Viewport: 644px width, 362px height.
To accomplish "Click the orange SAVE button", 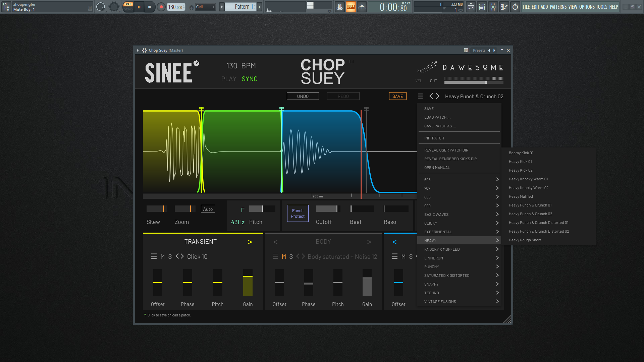I will [397, 96].
